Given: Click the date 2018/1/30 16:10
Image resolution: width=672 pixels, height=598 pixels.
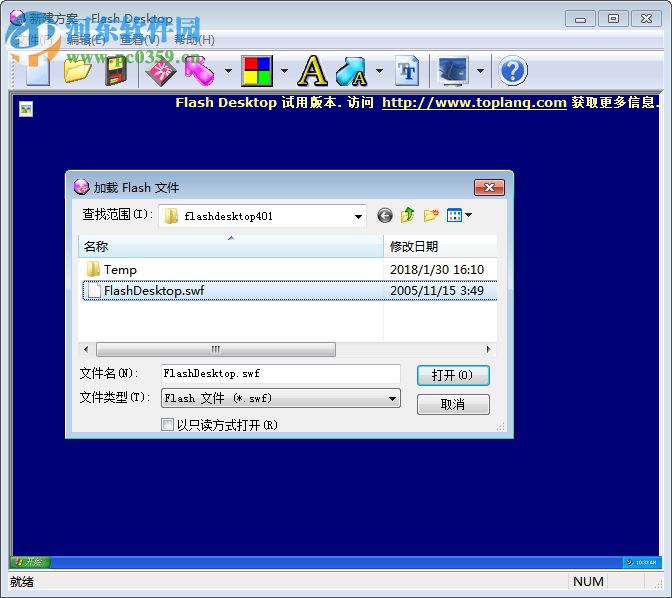Looking at the screenshot, I should pos(437,270).
